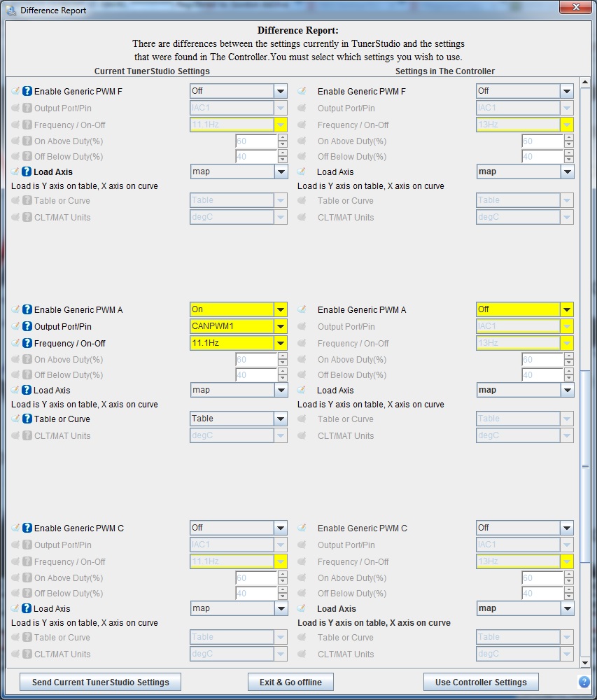This screenshot has width=597, height=700.
Task: Open TunerStudio PWM A Load Axis dropdown
Action: point(239,390)
